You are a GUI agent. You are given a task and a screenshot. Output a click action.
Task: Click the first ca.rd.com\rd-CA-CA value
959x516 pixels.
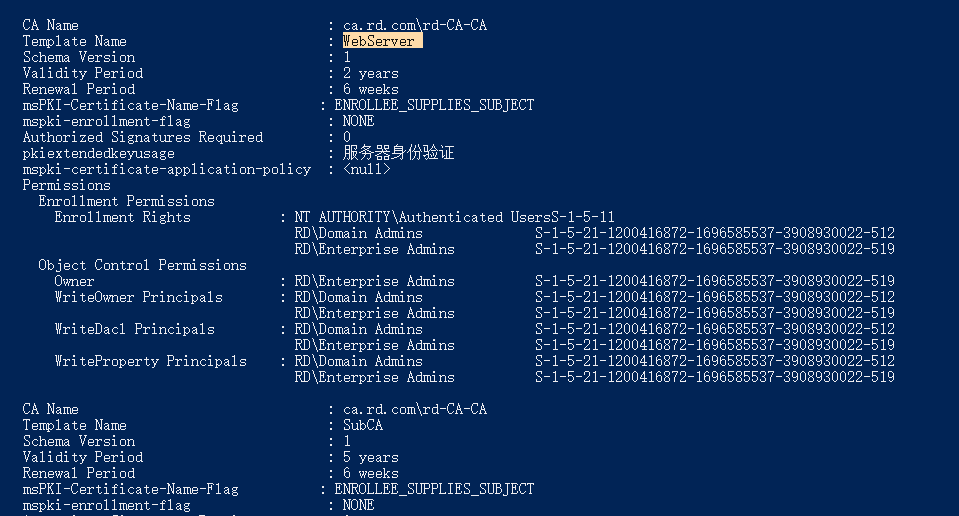pyautogui.click(x=415, y=25)
